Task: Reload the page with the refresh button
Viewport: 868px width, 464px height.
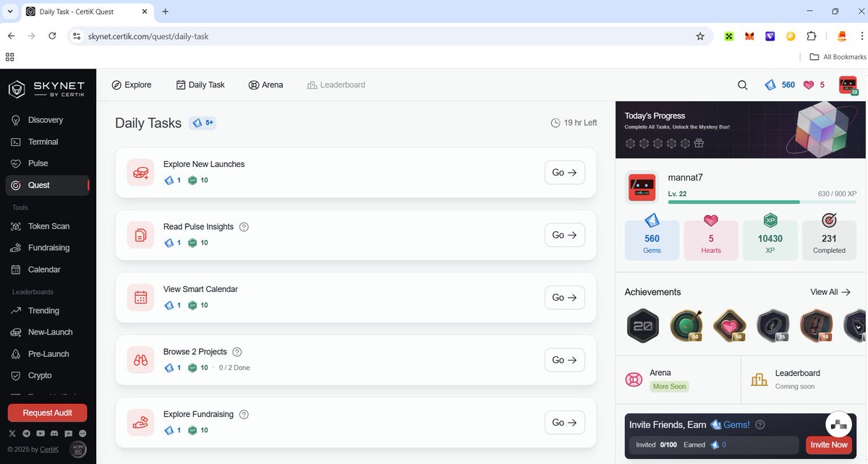Action: 52,36
